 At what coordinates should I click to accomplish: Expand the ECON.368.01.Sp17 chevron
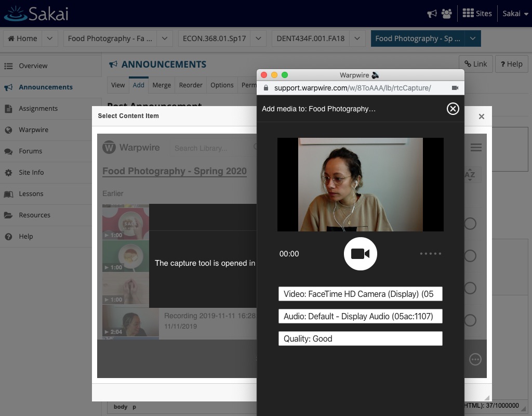point(258,38)
